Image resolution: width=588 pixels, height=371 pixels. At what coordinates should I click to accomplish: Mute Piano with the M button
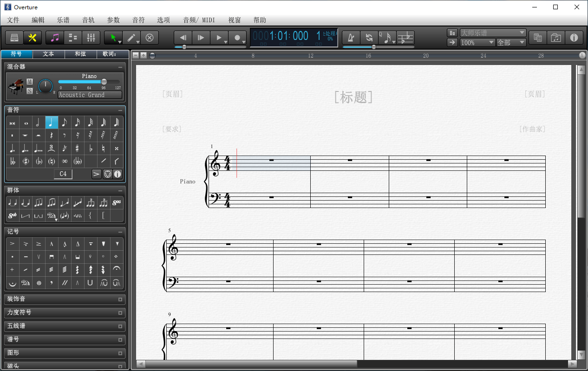tap(30, 82)
